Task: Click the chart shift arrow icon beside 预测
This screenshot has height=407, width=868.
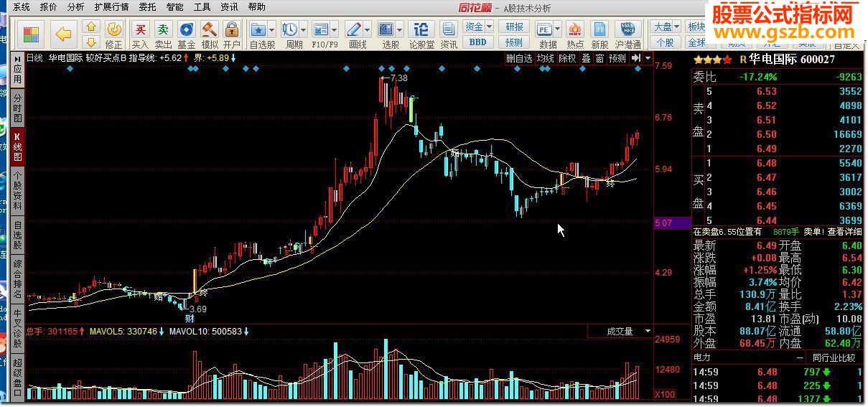Action: click(x=636, y=58)
